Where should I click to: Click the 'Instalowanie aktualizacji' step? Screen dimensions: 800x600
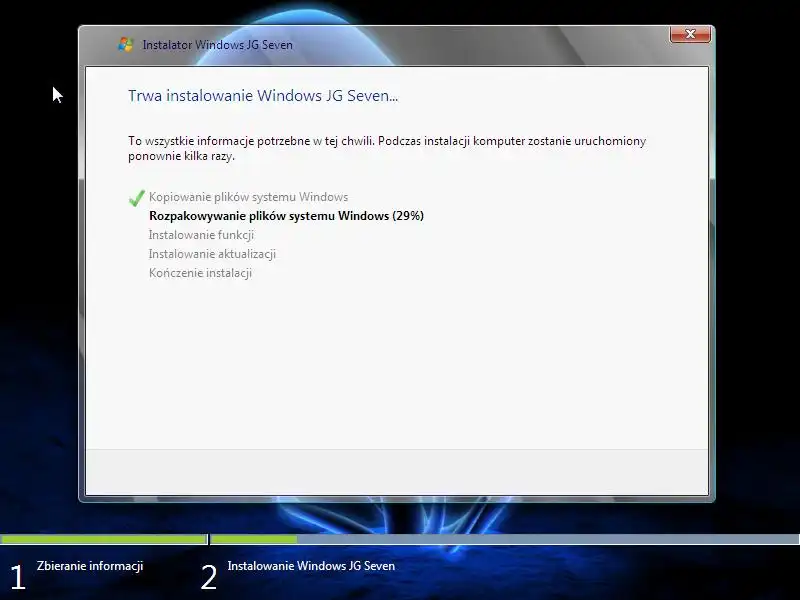[212, 254]
